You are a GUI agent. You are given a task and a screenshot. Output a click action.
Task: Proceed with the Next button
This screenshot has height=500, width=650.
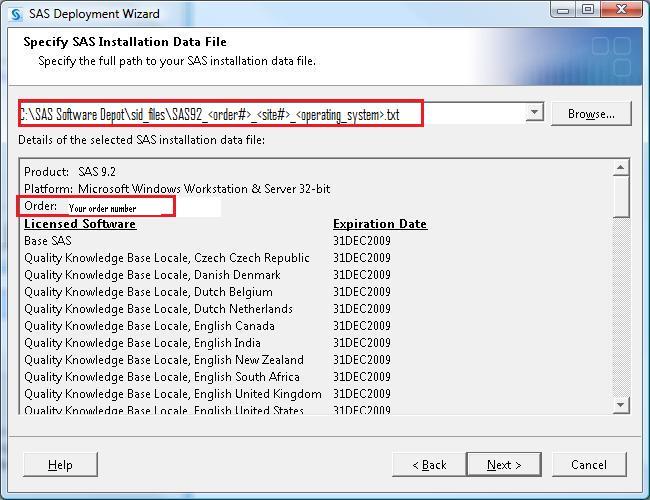pyautogui.click(x=504, y=464)
